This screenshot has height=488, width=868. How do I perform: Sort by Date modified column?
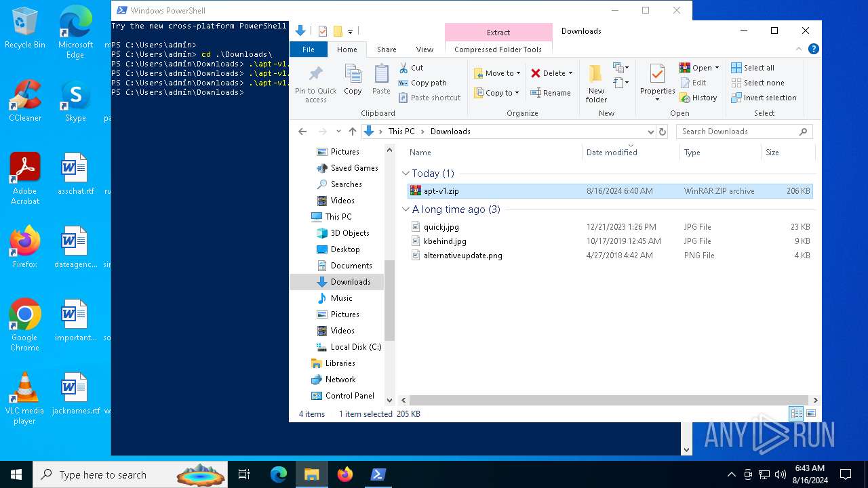pos(630,152)
